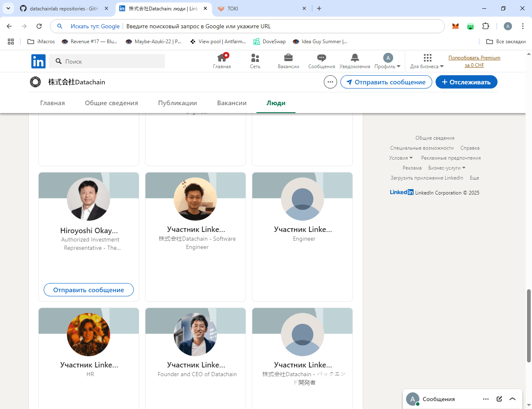Viewport: 532px width, 409px height.
Task: Open Рекламные предпочтения link
Action: tap(451, 158)
